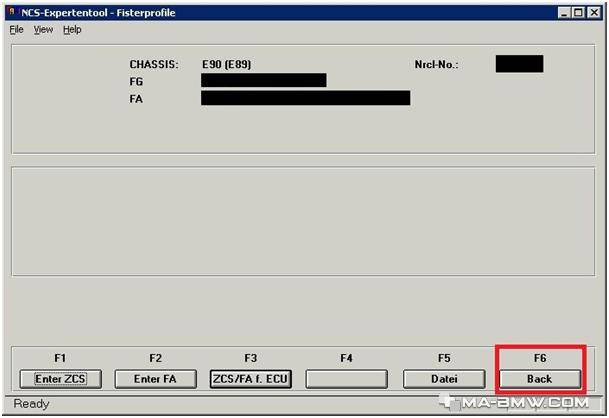
Task: Click the NCS-Expertentool title bar icon
Action: [x=12, y=12]
